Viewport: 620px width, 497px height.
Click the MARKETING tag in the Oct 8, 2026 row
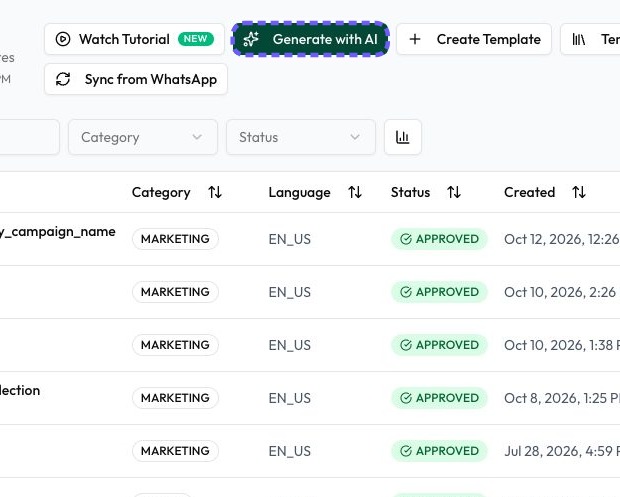click(175, 398)
